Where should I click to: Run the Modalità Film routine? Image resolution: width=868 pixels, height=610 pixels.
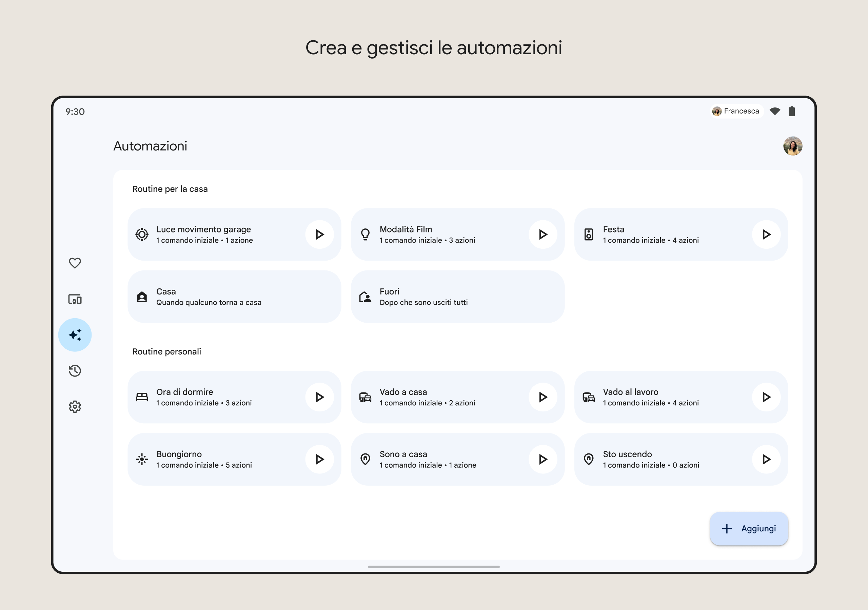tap(543, 234)
